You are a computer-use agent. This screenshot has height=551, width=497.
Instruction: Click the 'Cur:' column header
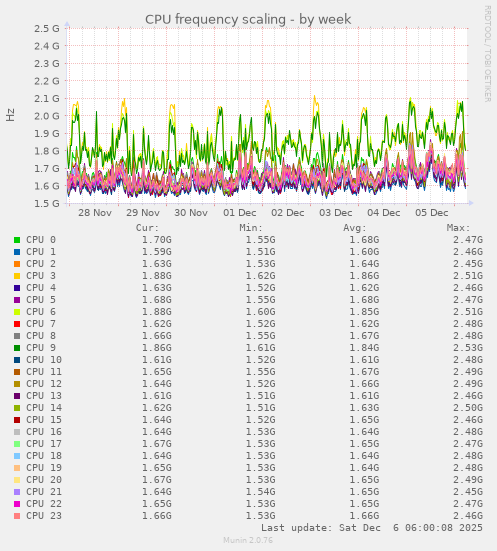coord(147,228)
